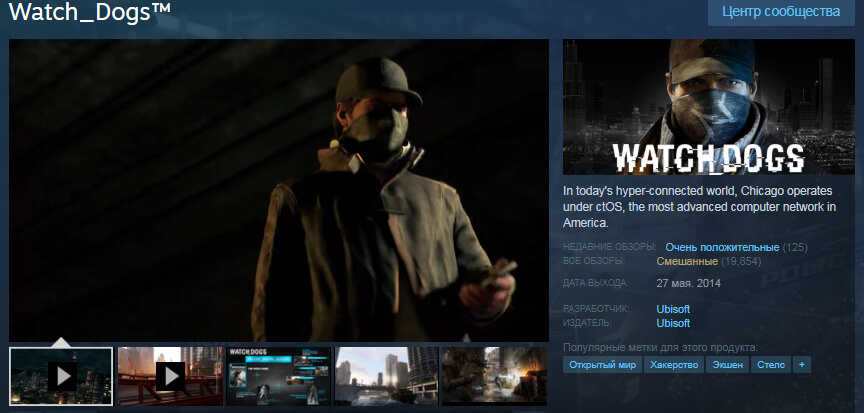Add a tag with plus button
Viewport: 864px width, 413px height.
pos(802,365)
